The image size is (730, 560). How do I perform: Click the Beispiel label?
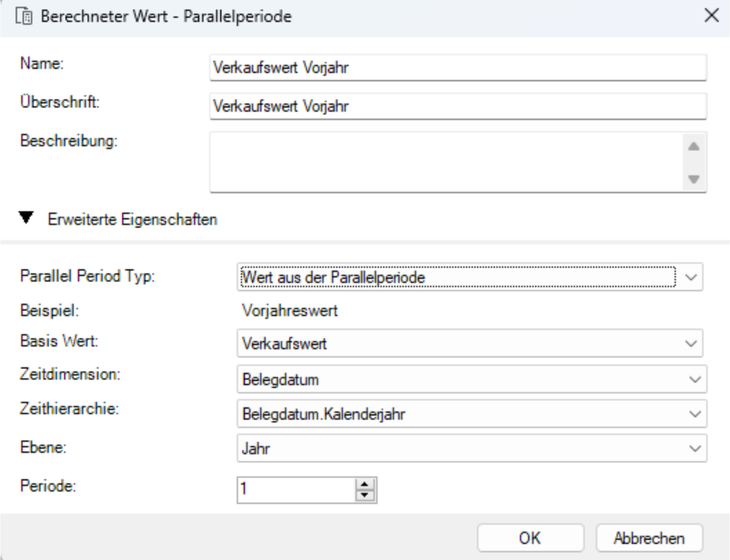pos(50,311)
